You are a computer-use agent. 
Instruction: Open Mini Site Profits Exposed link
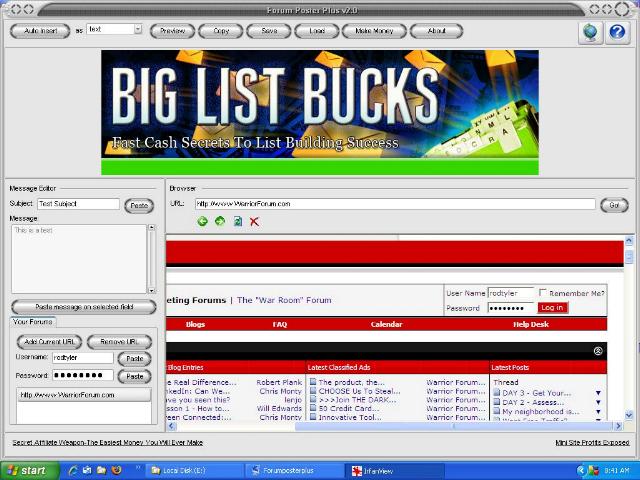tap(592, 442)
